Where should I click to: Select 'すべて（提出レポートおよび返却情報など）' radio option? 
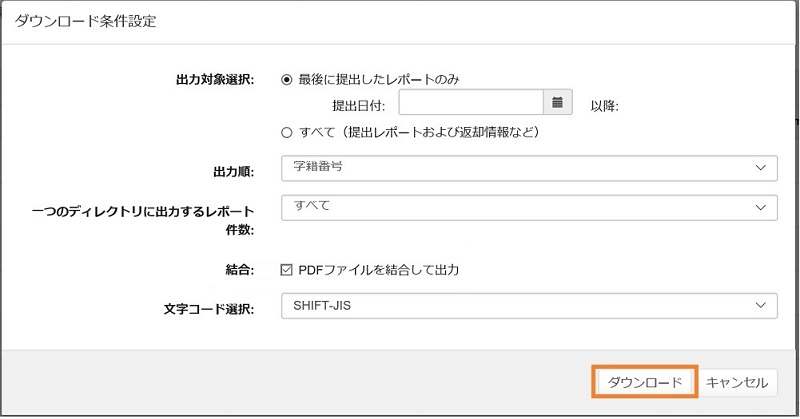click(288, 132)
